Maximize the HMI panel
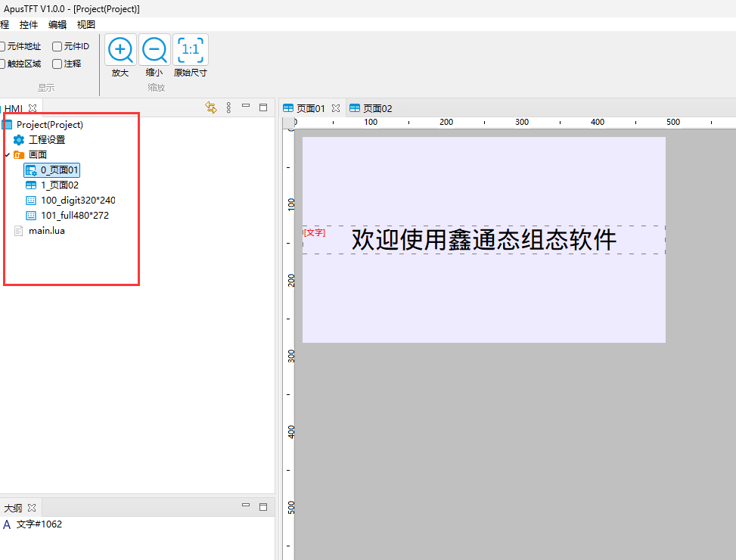Viewport: 736px width, 560px height. (x=263, y=107)
